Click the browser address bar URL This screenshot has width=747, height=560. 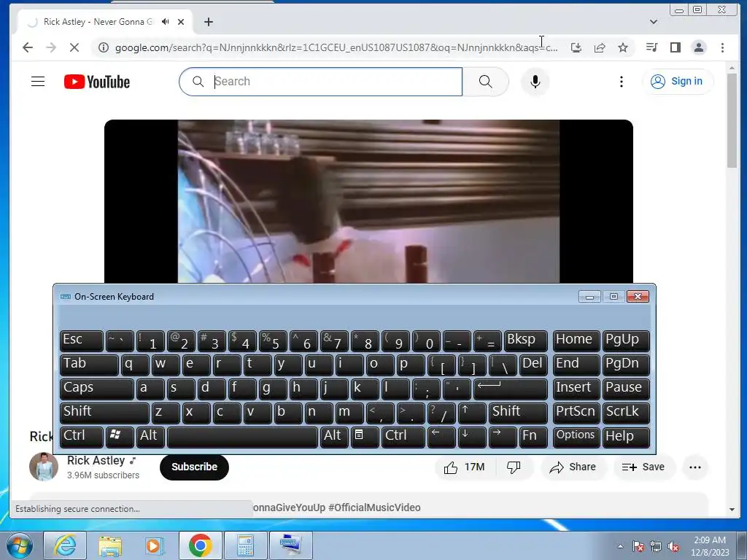pos(336,47)
